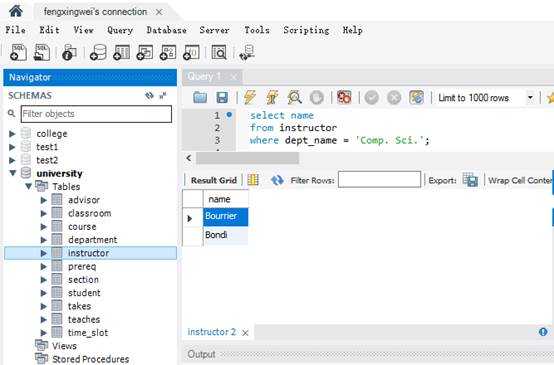
Task: Stop query execution icon
Action: click(x=317, y=97)
